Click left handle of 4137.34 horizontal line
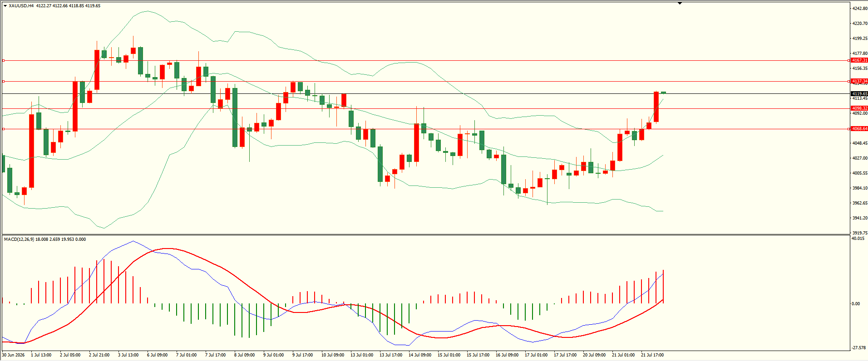The image size is (868, 361). click(4, 81)
